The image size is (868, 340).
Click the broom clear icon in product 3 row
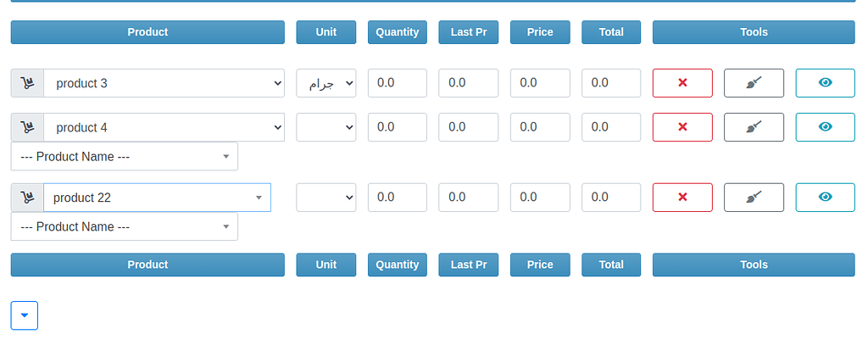coord(754,83)
